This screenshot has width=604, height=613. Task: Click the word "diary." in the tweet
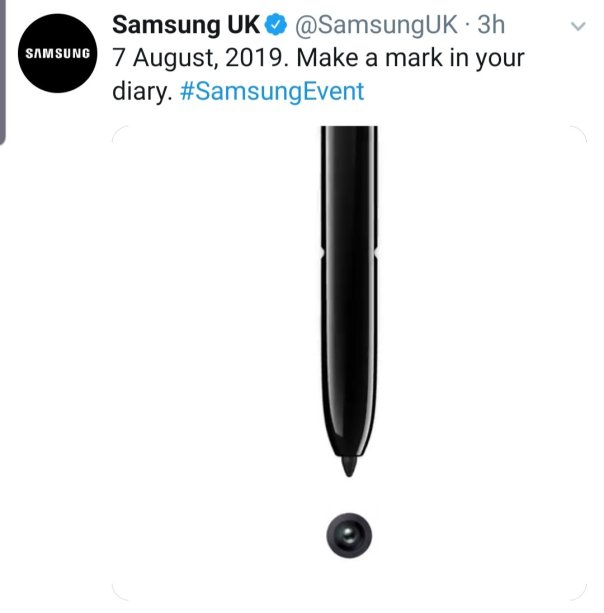[142, 91]
